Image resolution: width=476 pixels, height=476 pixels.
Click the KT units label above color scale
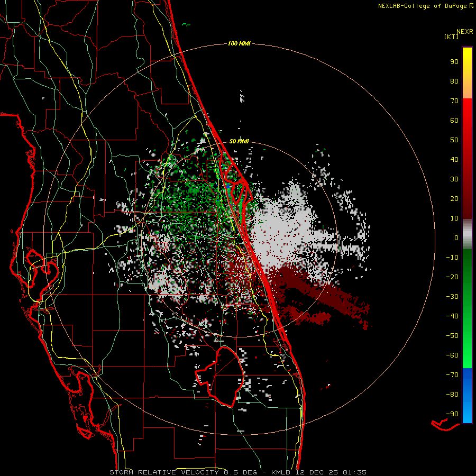(451, 36)
